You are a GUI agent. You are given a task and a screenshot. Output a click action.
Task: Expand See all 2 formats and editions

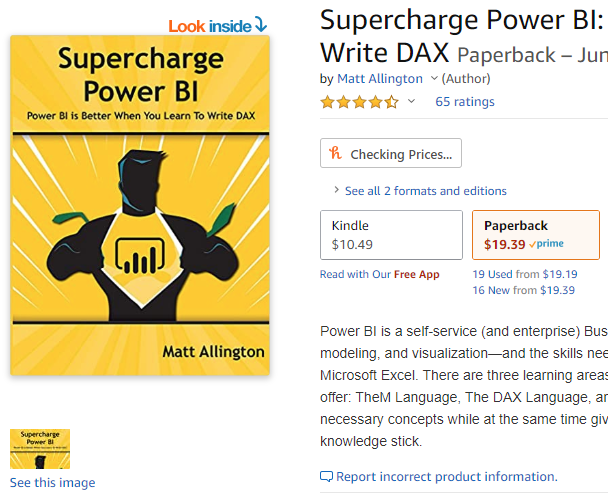[x=425, y=191]
